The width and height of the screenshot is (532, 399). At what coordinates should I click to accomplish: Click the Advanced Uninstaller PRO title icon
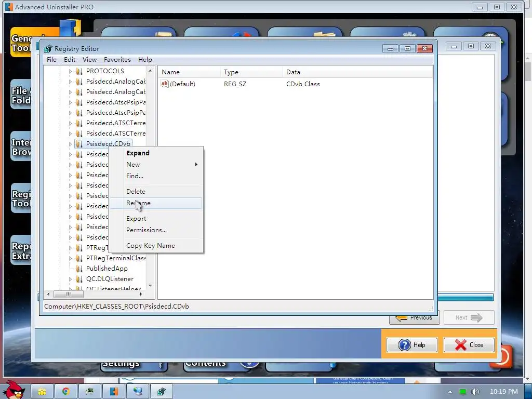(9, 7)
